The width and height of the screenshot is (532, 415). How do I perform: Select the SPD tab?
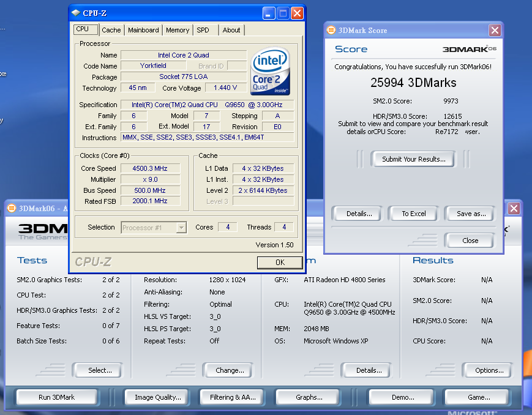coord(206,30)
